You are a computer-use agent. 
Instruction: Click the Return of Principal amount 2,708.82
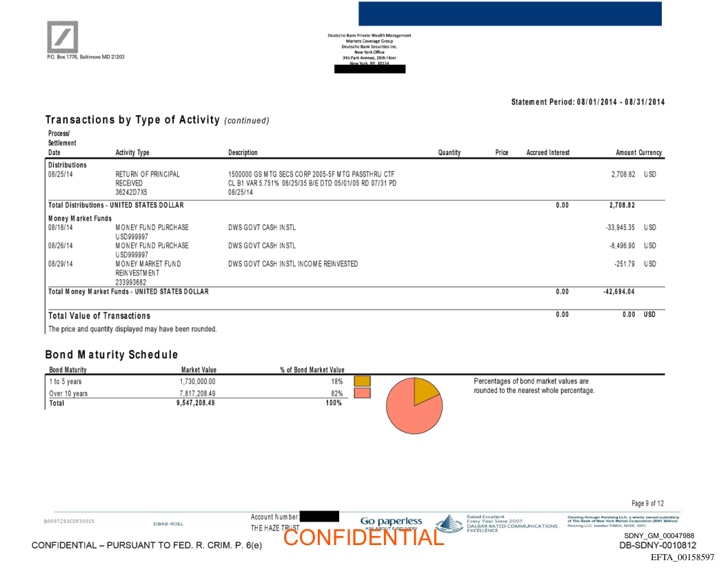(622, 174)
